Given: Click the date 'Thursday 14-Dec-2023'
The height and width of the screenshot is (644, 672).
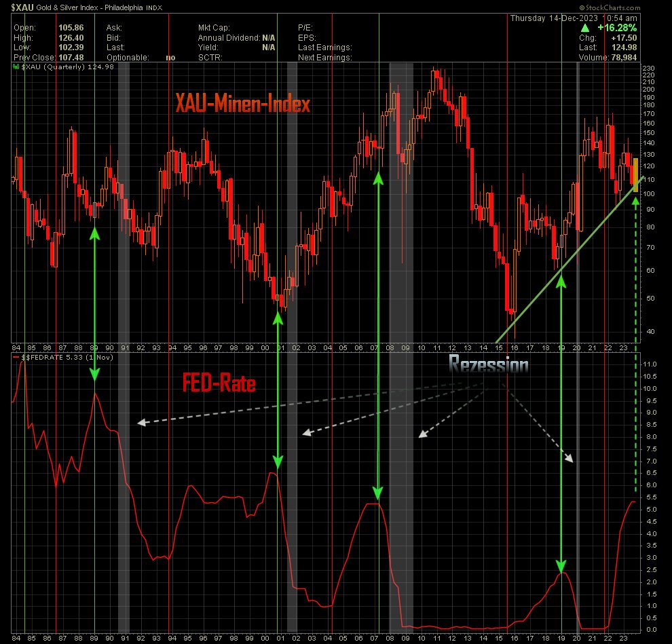Looking at the screenshot, I should [554, 18].
